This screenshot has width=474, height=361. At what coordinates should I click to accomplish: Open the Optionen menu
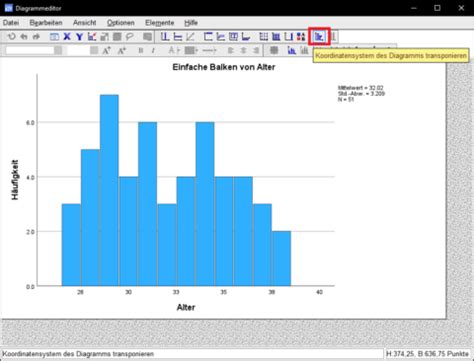[x=121, y=23]
